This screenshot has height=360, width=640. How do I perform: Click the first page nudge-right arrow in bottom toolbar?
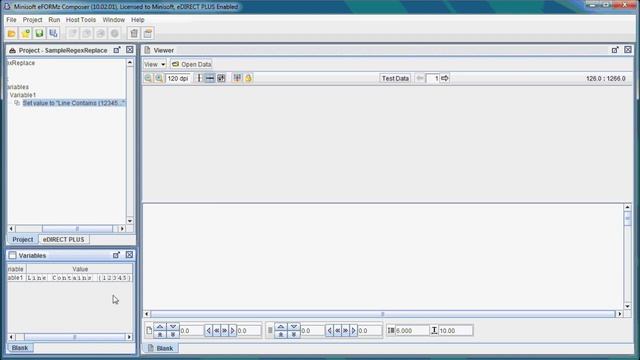(232, 331)
